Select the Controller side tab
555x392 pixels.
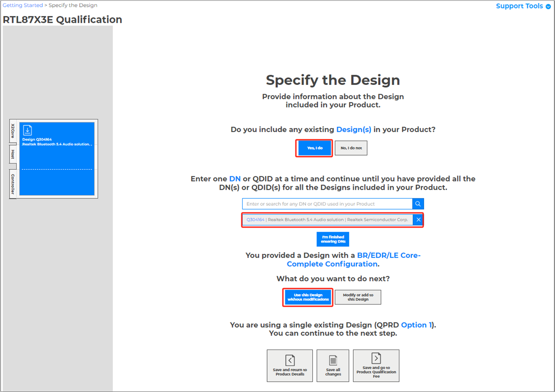[13, 184]
